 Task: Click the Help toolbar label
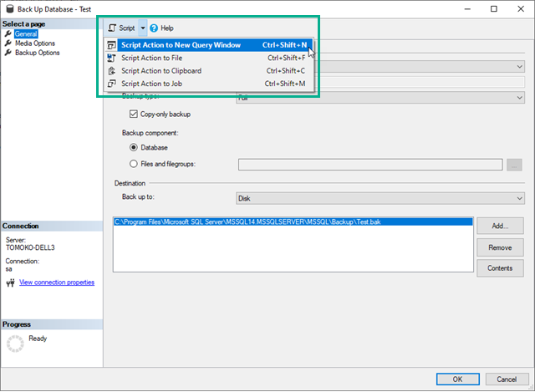(x=167, y=28)
